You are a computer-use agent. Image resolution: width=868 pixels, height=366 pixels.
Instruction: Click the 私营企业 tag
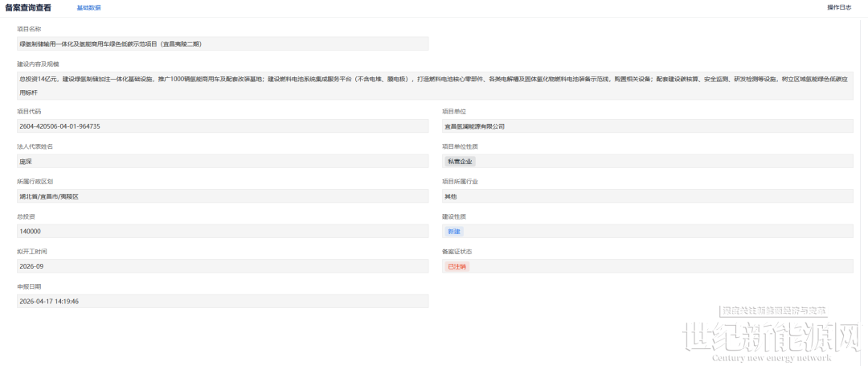(461, 162)
